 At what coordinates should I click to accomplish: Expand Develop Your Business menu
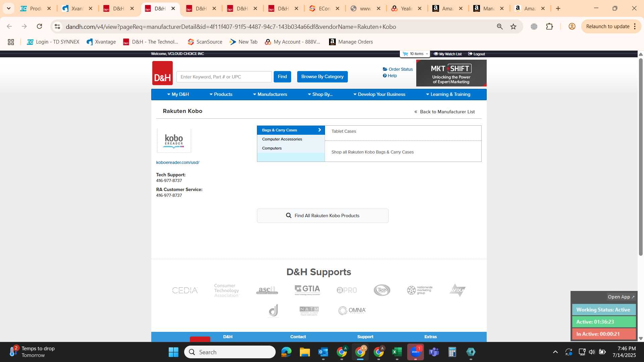pos(379,95)
